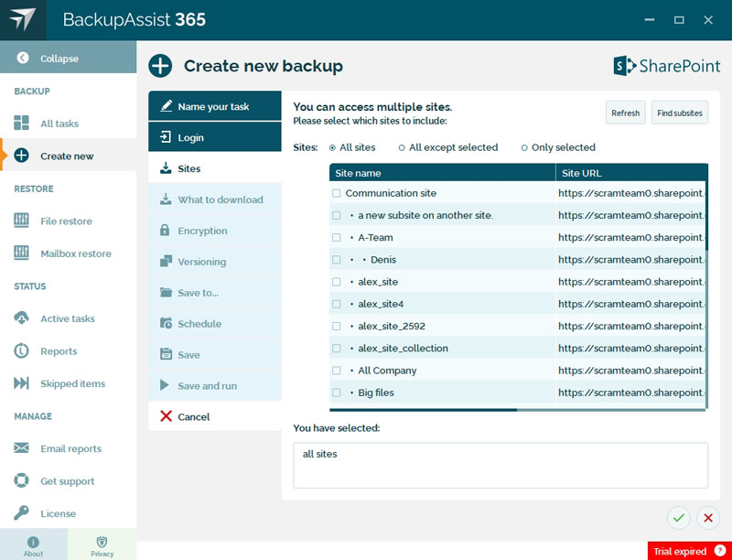Screen dimensions: 732x560
Task: Go to the Name your task step
Action: tap(215, 106)
